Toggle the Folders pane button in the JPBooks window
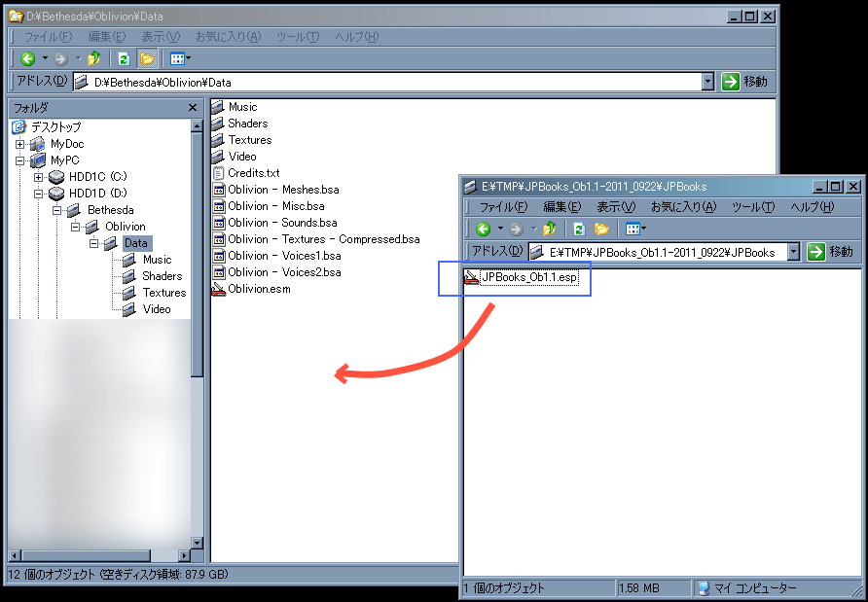868x602 pixels. point(602,230)
